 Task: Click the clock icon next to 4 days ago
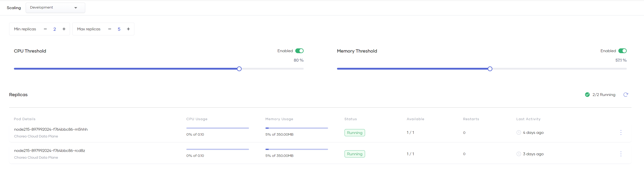[x=519, y=133]
